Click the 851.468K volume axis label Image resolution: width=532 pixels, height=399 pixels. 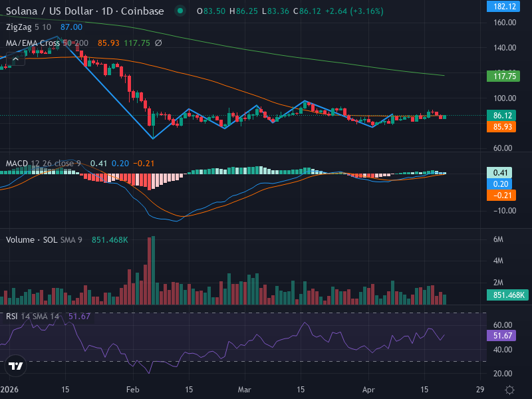click(x=507, y=295)
